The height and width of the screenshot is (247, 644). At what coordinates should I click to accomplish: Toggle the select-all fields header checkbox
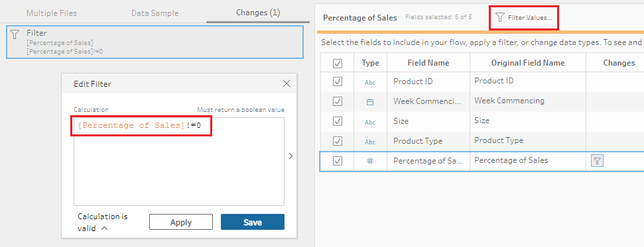pos(338,64)
